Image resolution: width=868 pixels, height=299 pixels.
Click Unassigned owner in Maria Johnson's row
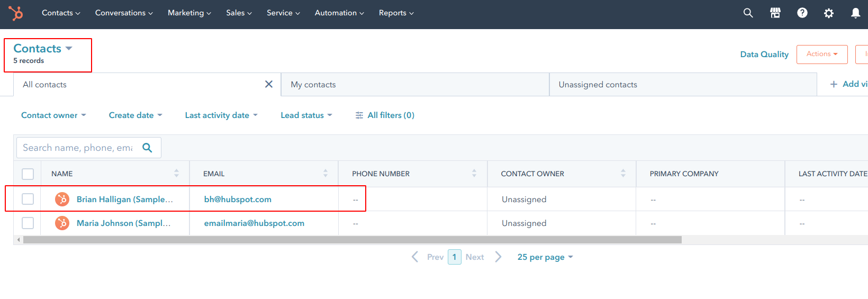(x=524, y=223)
